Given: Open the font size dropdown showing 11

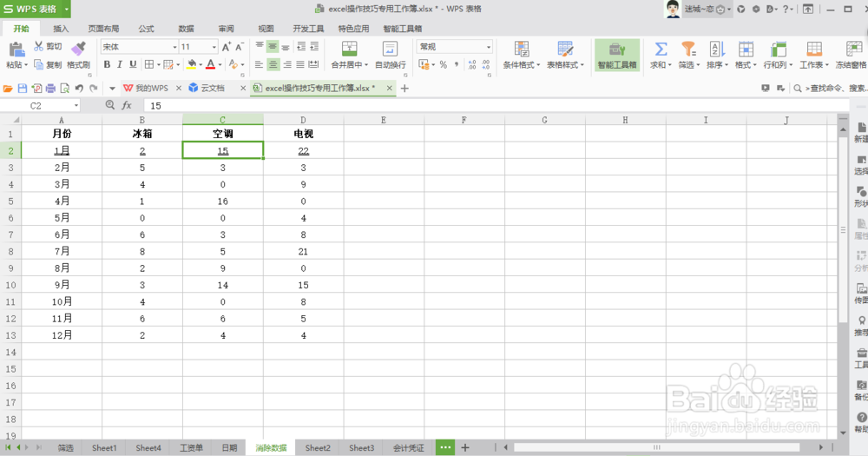Looking at the screenshot, I should [214, 47].
